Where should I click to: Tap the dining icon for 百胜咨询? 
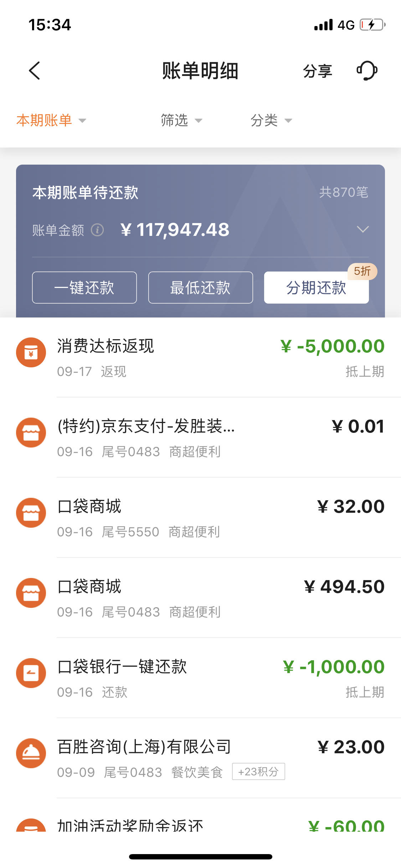(x=31, y=753)
